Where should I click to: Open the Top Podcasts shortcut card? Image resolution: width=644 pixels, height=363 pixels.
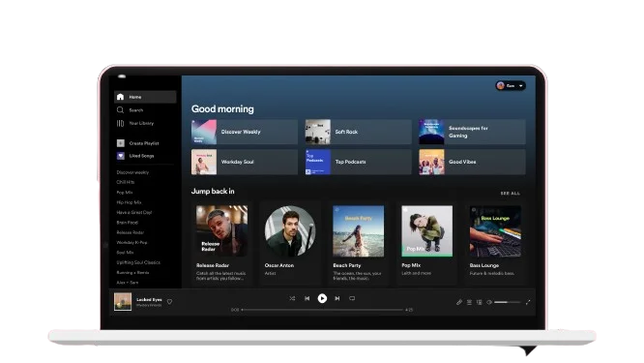pos(358,162)
